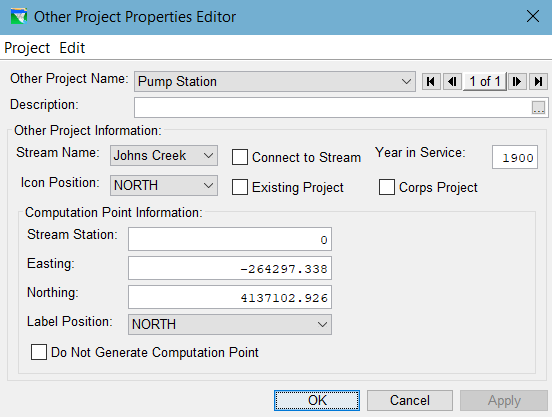Close the Other Project Properties Editor window
This screenshot has width=552, height=417.
pos(533,16)
